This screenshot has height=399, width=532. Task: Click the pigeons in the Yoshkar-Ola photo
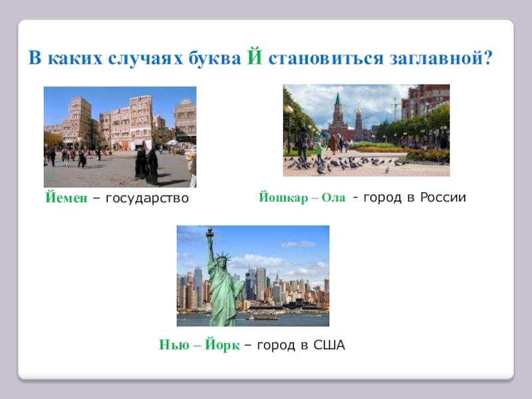point(346,164)
